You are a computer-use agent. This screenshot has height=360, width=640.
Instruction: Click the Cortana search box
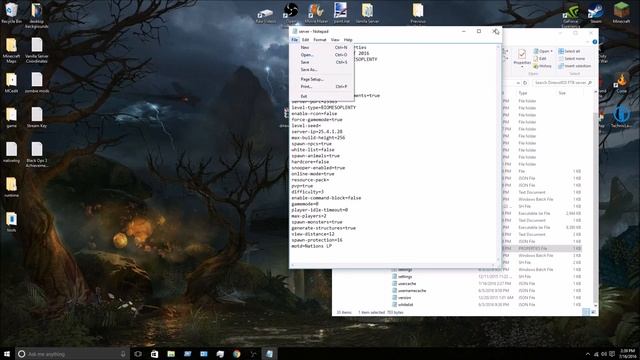(x=72, y=354)
